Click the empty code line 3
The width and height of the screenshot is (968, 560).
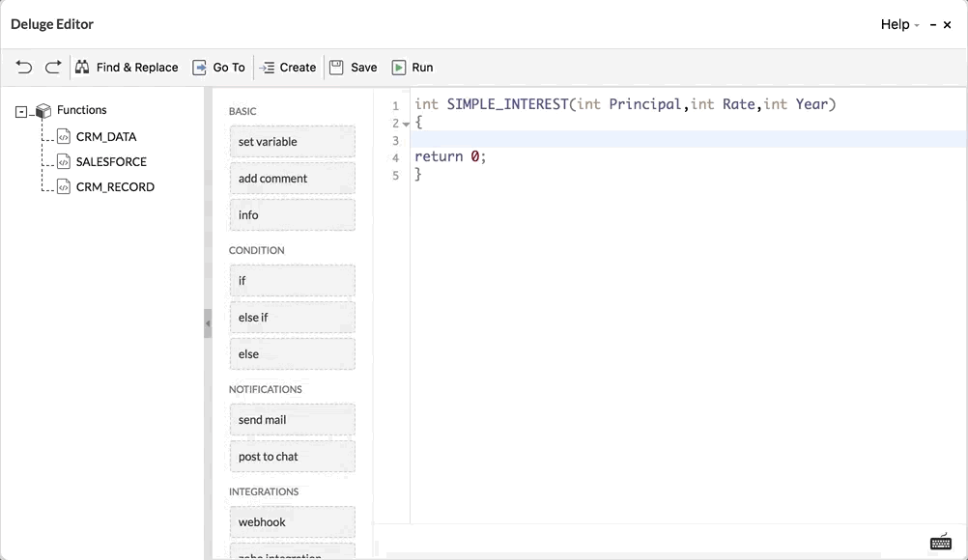point(676,140)
